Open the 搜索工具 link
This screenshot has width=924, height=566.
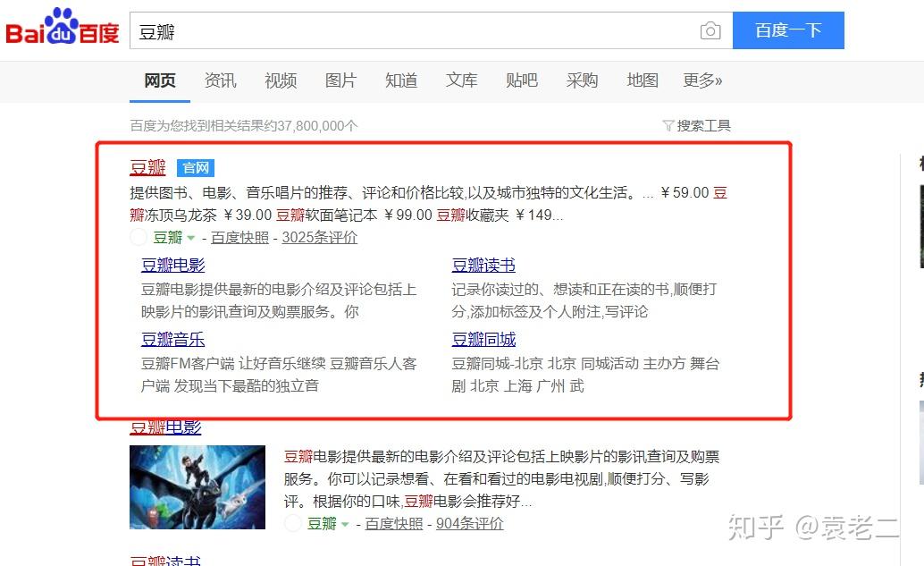point(703,125)
